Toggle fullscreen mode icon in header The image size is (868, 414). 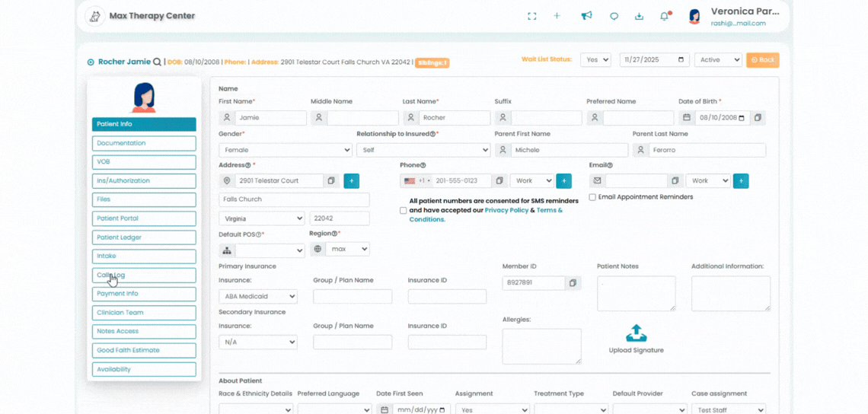532,16
